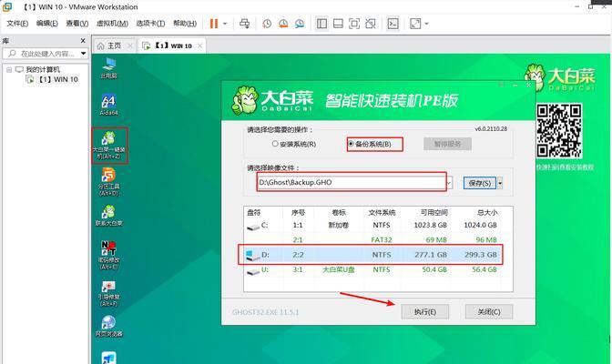Click the stretch guest display icon
The width and height of the screenshot is (612, 364).
coord(415,24)
